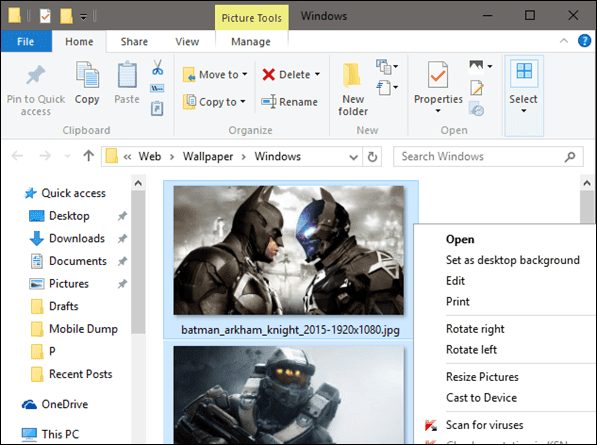
Task: Open the address bar history dropdown
Action: point(353,157)
